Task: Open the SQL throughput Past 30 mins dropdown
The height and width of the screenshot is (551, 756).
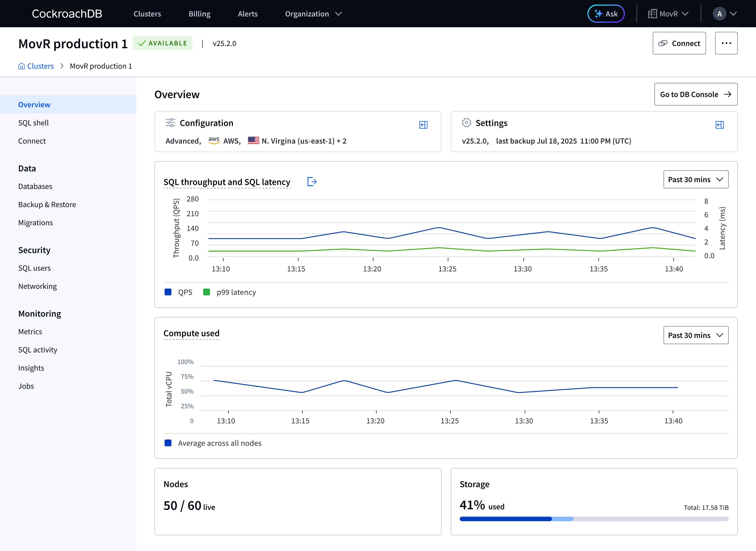Action: [x=696, y=180]
